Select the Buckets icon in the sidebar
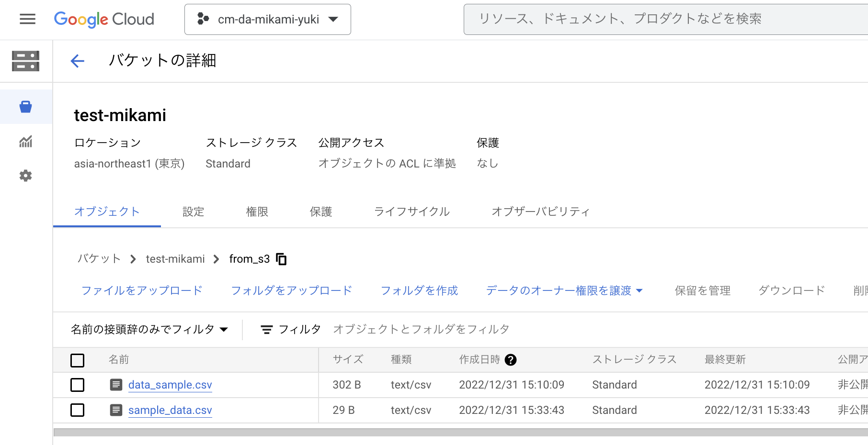This screenshot has width=868, height=445. tap(25, 106)
